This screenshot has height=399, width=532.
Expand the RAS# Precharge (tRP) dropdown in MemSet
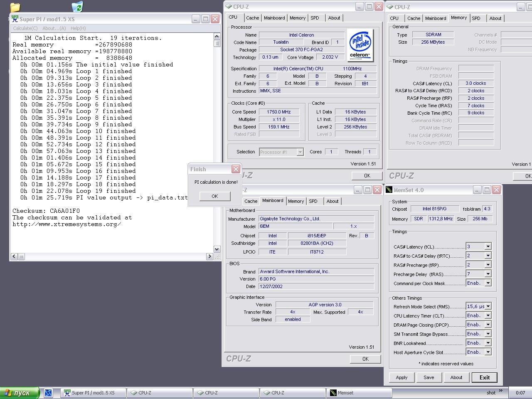point(488,265)
